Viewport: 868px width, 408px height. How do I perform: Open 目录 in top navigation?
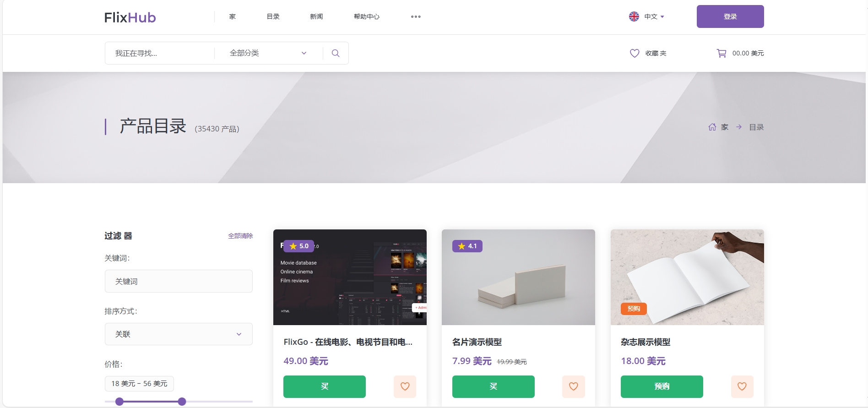click(x=273, y=16)
